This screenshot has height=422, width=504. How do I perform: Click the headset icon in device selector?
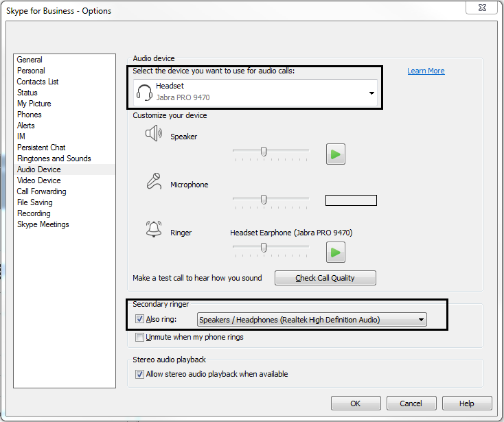pyautogui.click(x=144, y=93)
